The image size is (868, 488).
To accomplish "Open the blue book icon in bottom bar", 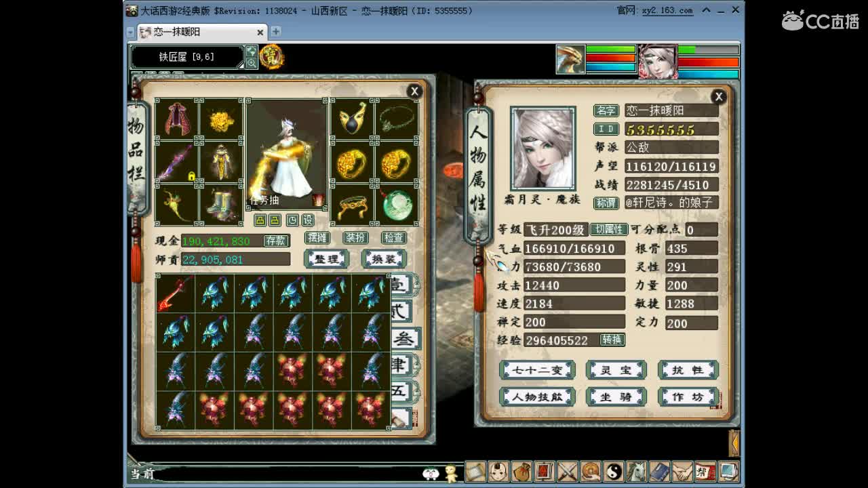I will [659, 470].
